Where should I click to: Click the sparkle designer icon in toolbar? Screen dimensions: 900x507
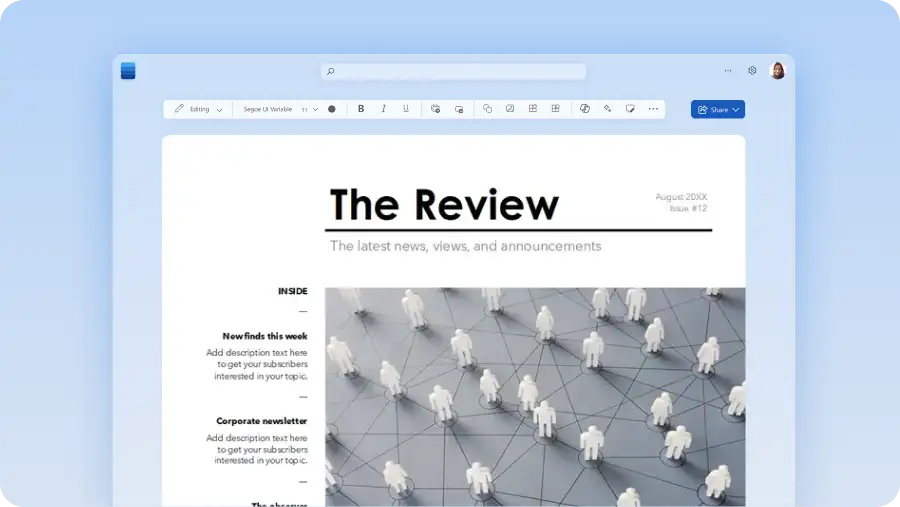(x=607, y=109)
